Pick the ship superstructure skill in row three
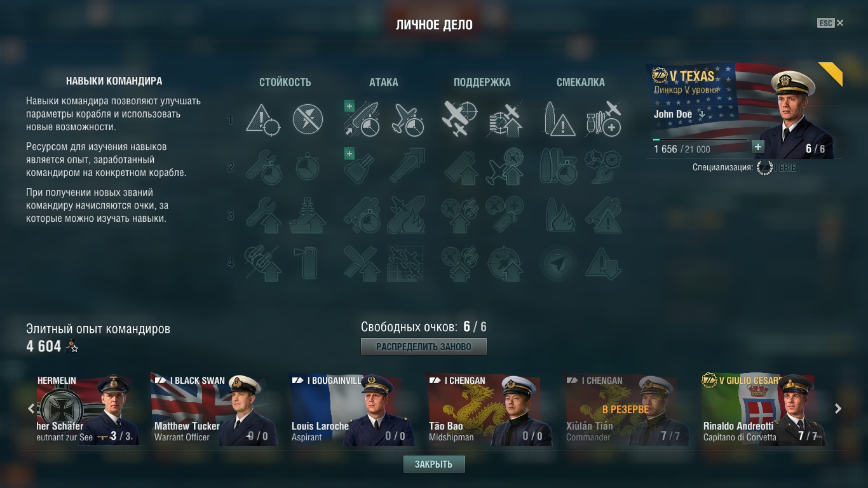 [308, 215]
